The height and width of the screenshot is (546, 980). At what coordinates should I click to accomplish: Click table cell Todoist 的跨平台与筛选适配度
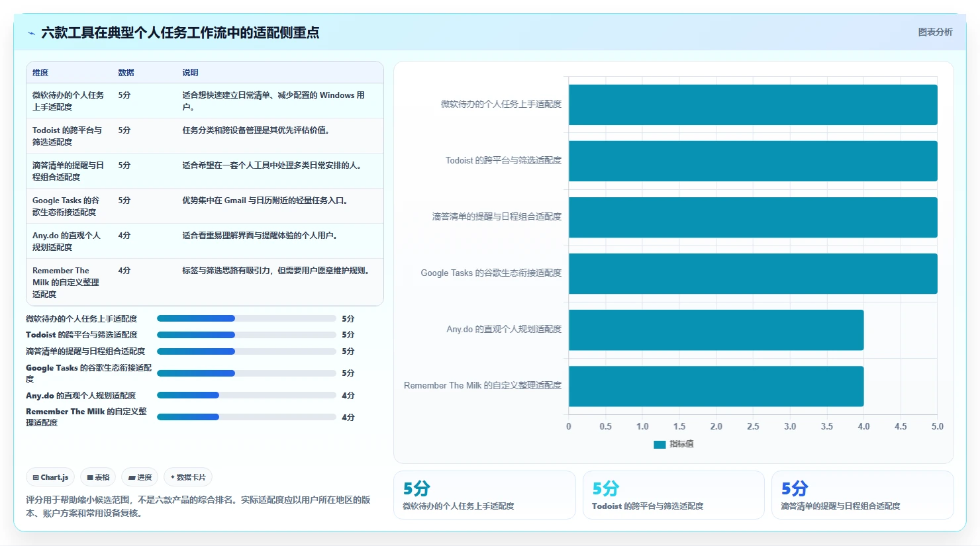pos(68,136)
